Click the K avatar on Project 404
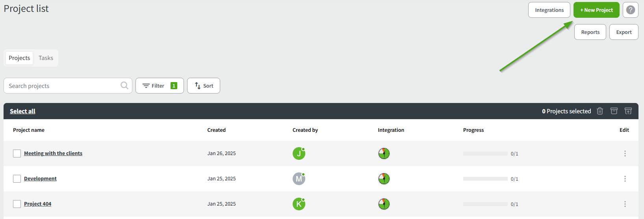 299,204
